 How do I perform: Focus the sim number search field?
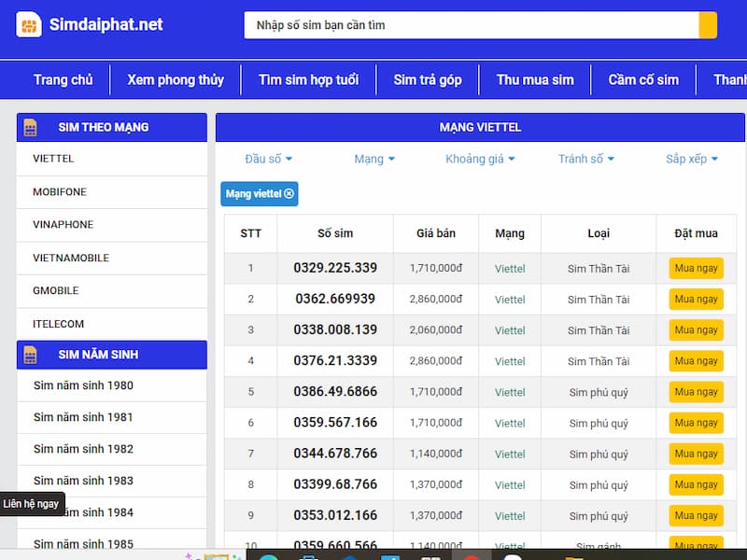click(x=472, y=25)
